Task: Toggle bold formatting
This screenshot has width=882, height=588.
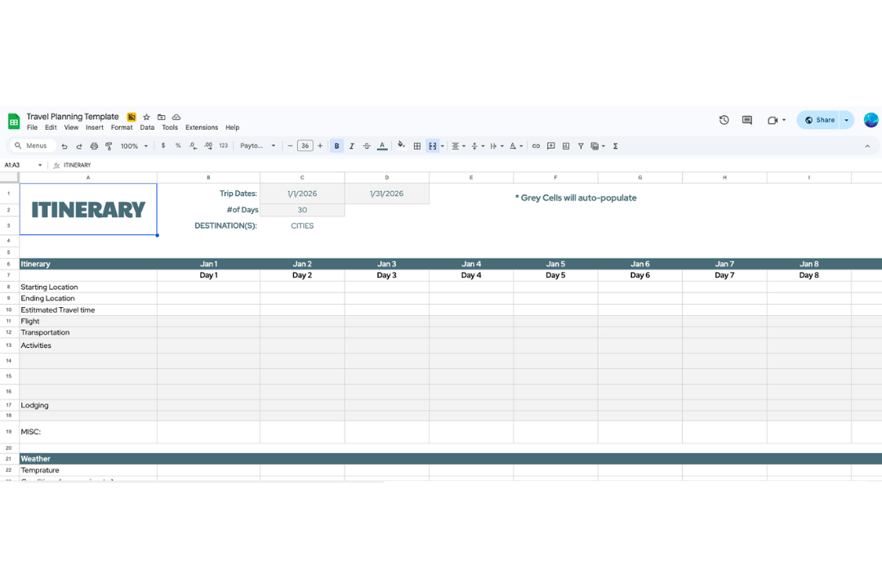Action: coord(336,146)
